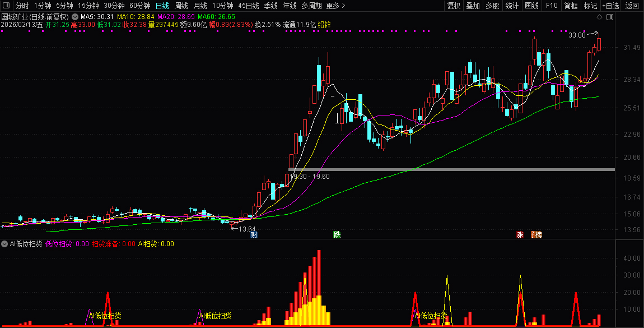Click the AI低位扫货 indicator name in sub-panel header
This screenshot has height=328, width=644.
click(26, 244)
